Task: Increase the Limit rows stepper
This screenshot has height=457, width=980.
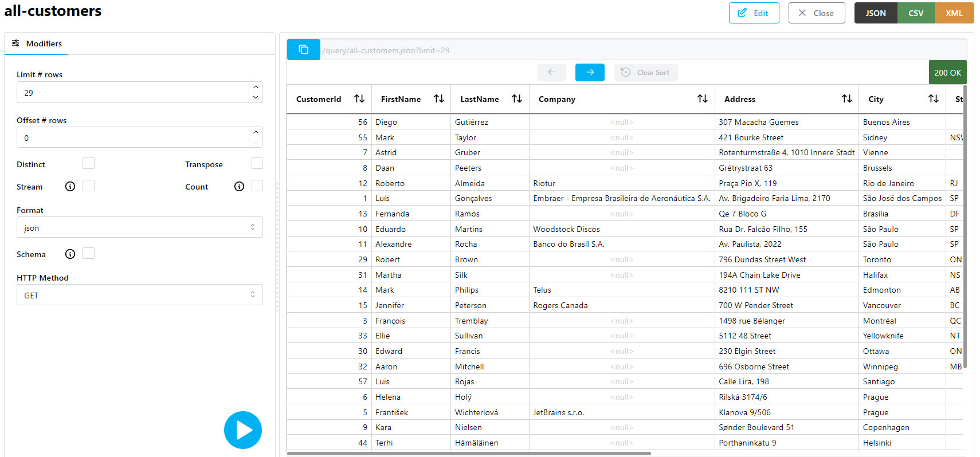Action: 256,87
